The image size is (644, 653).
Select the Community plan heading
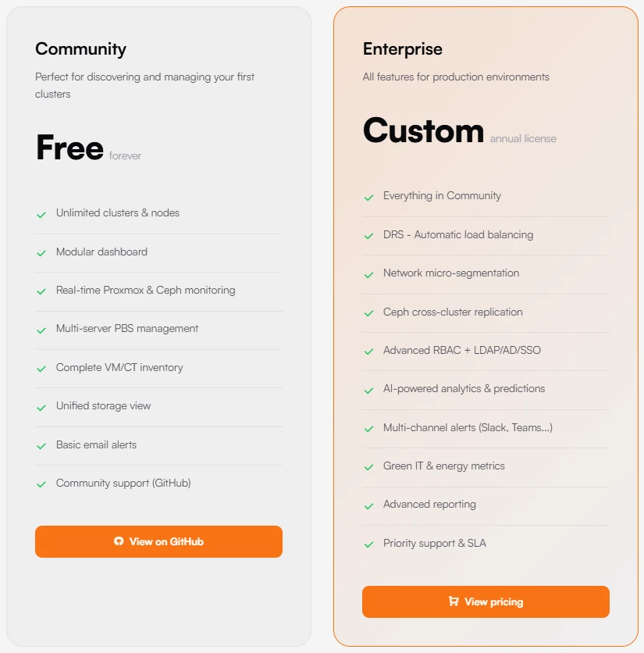[x=80, y=48]
